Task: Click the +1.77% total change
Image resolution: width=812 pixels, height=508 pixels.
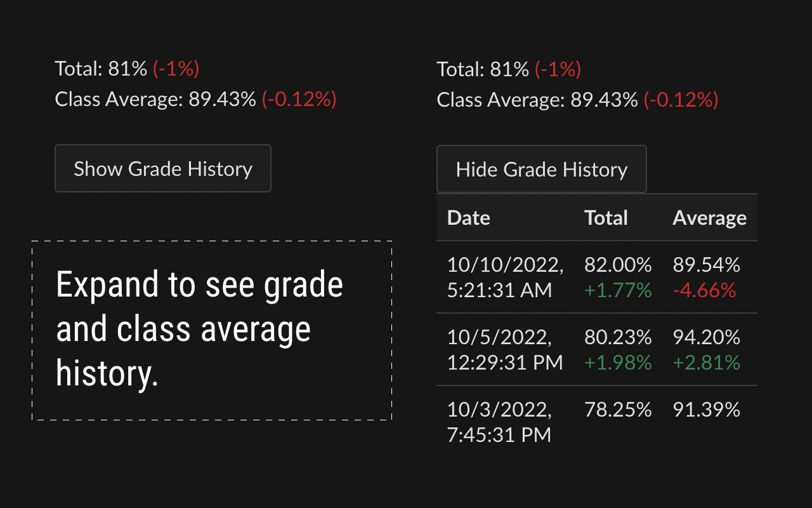Action: tap(618, 290)
